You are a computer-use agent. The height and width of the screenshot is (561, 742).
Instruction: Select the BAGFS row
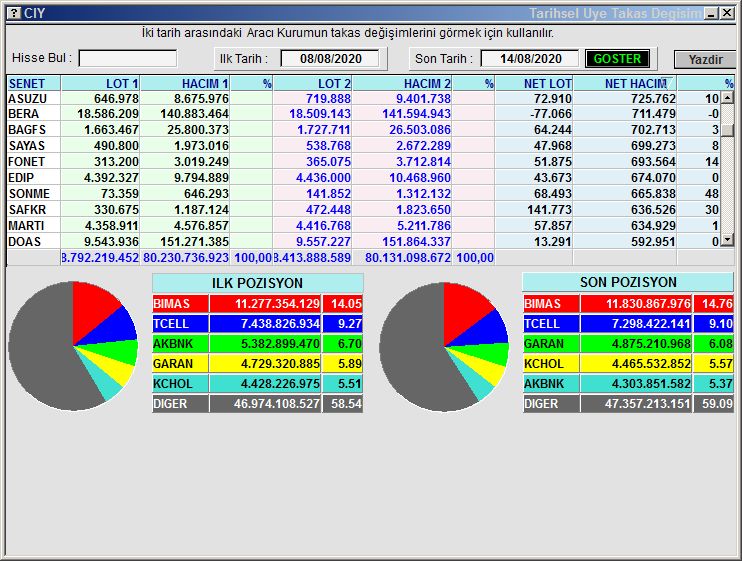pyautogui.click(x=363, y=130)
